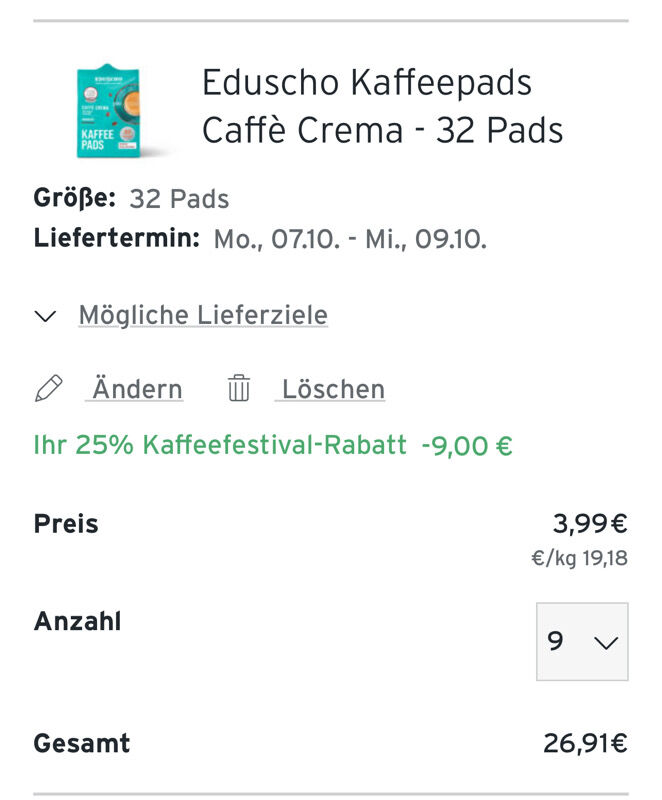662x800 pixels.
Task: Click the -9,00 € discount amount
Action: [x=467, y=445]
